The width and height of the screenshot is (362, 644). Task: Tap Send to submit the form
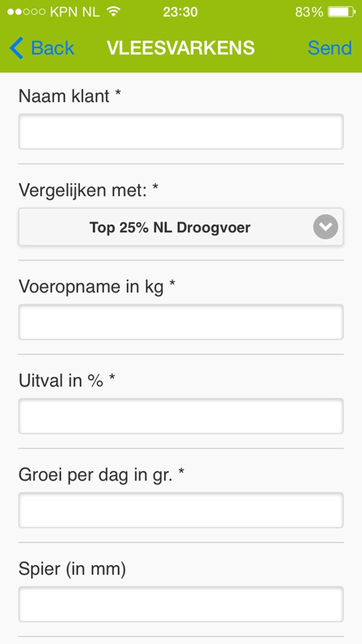(329, 48)
